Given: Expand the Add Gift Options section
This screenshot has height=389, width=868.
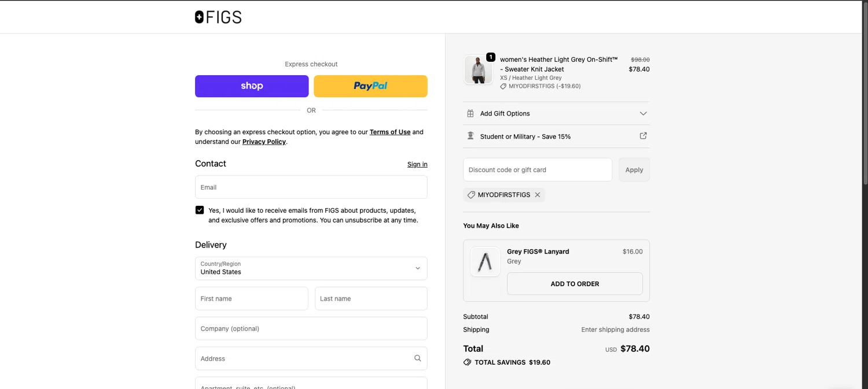Looking at the screenshot, I should 643,113.
